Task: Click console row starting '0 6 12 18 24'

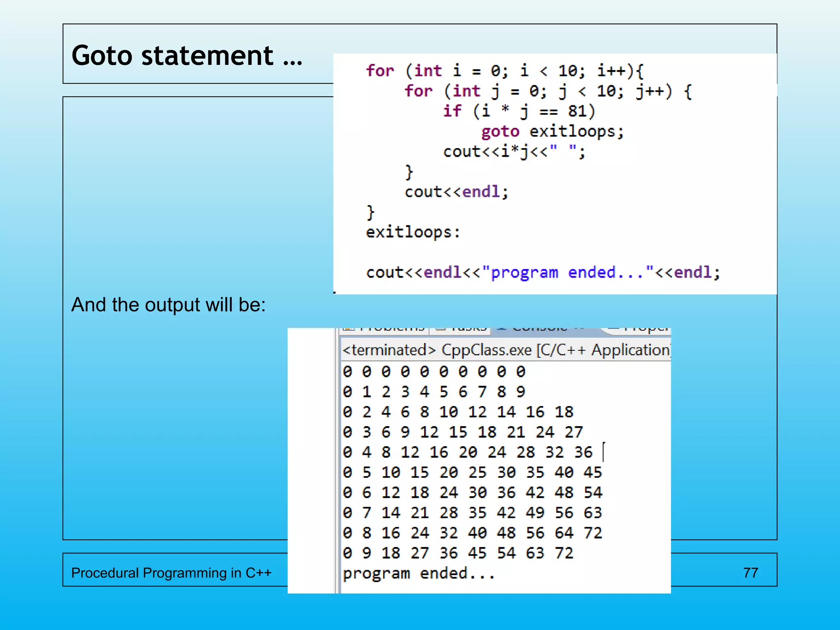Action: click(x=472, y=492)
